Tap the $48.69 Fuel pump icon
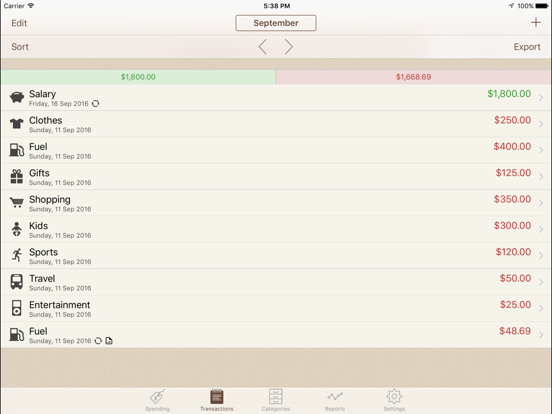 click(17, 334)
